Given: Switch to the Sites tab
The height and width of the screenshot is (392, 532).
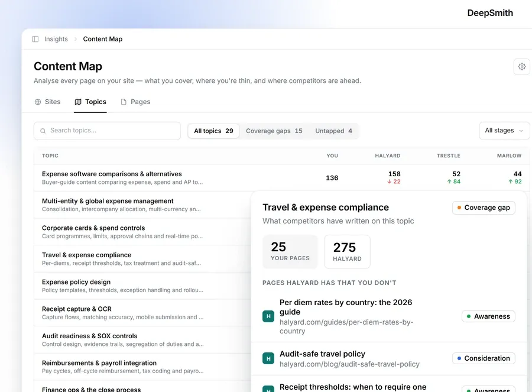Looking at the screenshot, I should (x=47, y=102).
